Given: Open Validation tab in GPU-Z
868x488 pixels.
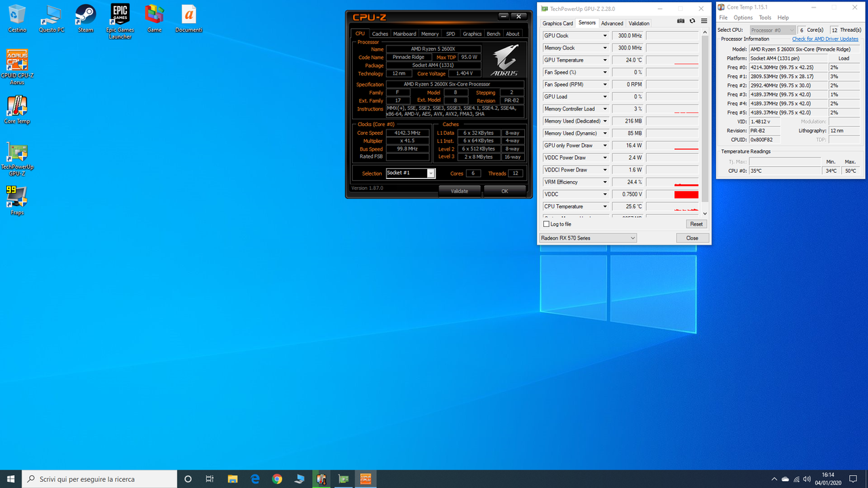Looking at the screenshot, I should [x=639, y=23].
